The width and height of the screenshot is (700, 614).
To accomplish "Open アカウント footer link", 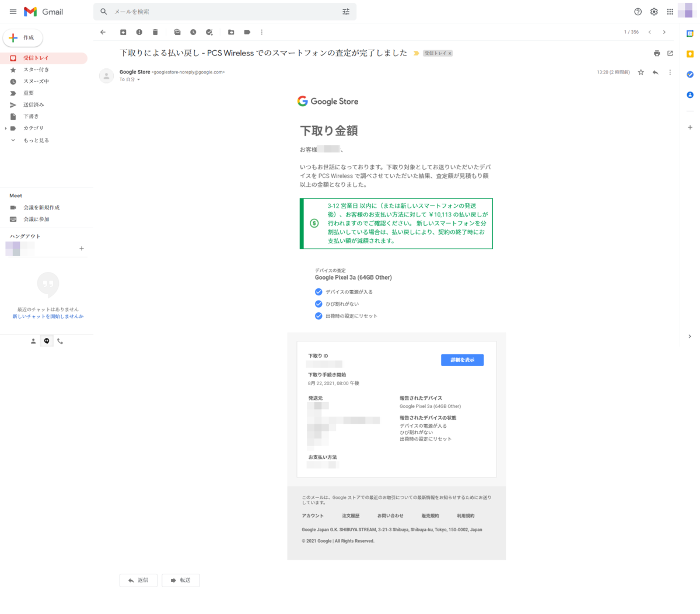I will pos(313,516).
